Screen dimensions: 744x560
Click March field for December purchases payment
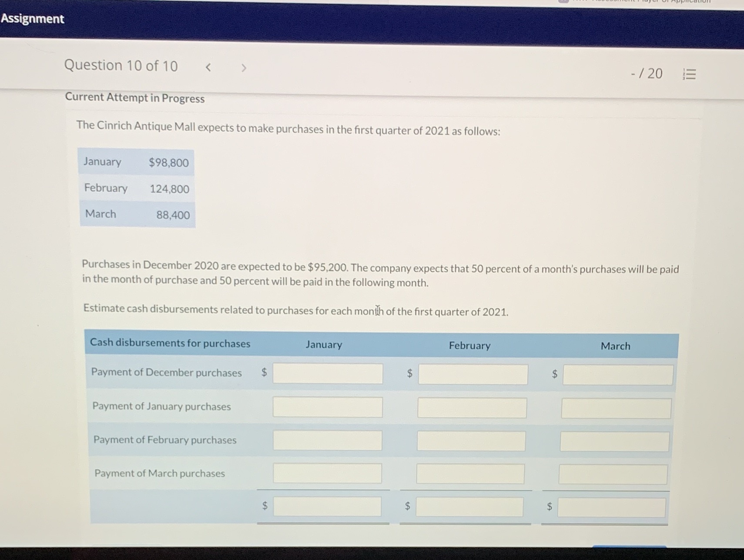(x=618, y=375)
